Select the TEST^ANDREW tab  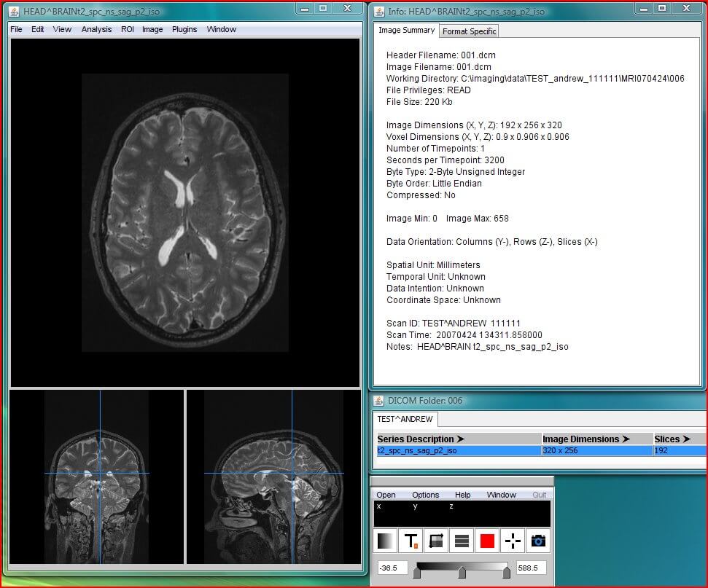(405, 419)
